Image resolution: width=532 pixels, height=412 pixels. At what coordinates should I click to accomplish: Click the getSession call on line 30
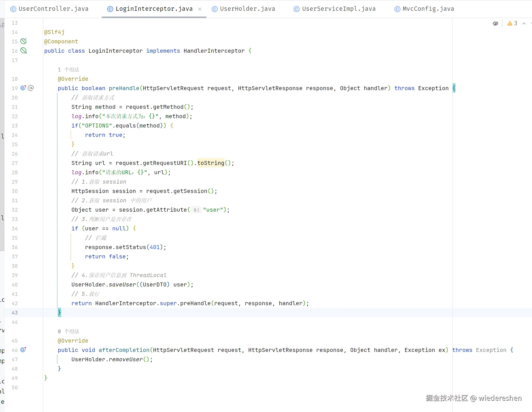pyautogui.click(x=190, y=191)
